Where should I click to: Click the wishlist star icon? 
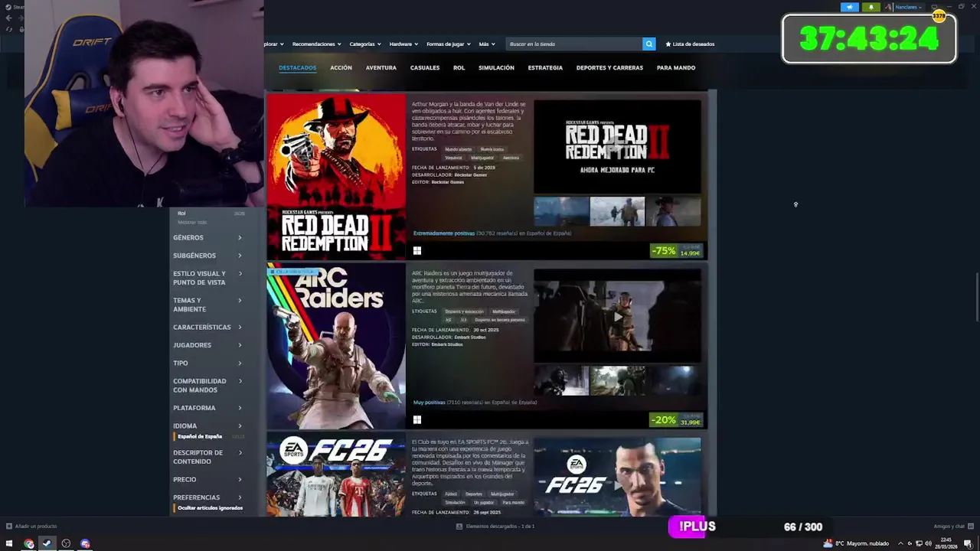point(668,44)
